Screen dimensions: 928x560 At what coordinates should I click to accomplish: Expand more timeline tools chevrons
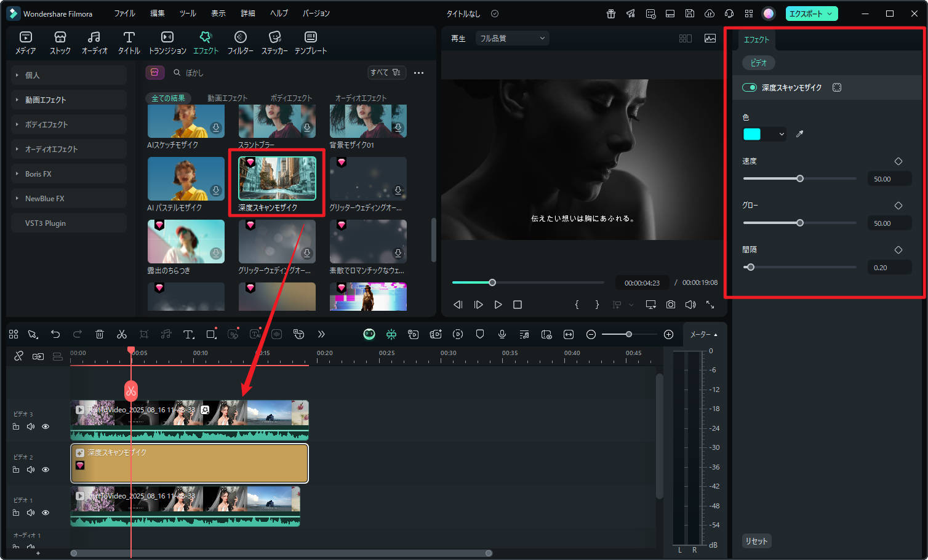coord(321,334)
